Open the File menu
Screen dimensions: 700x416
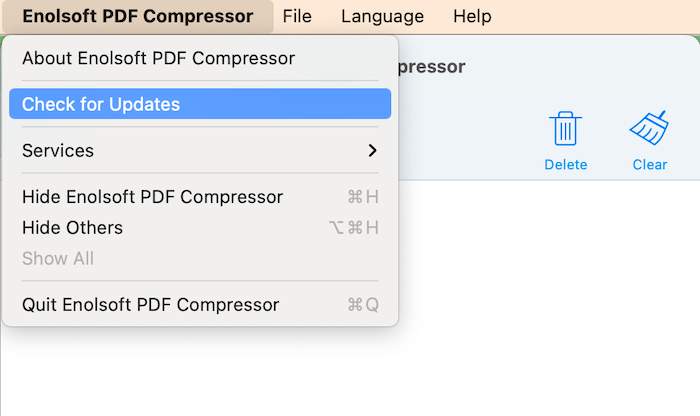(297, 16)
